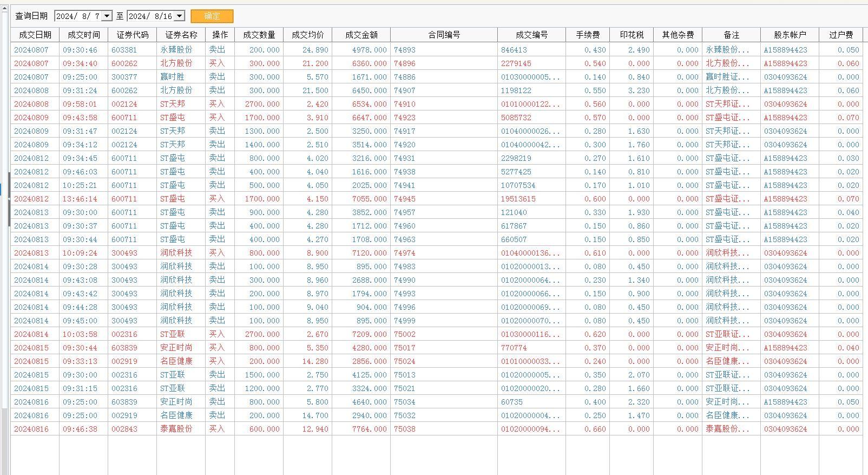
Task: Open the end date dropdown arrow
Action: (180, 16)
